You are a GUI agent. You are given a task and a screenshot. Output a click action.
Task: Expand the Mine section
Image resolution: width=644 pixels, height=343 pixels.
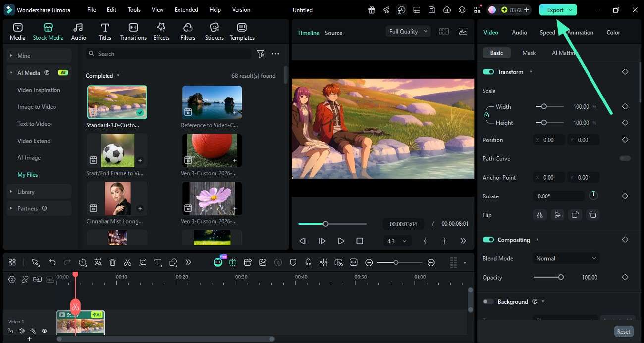point(40,56)
